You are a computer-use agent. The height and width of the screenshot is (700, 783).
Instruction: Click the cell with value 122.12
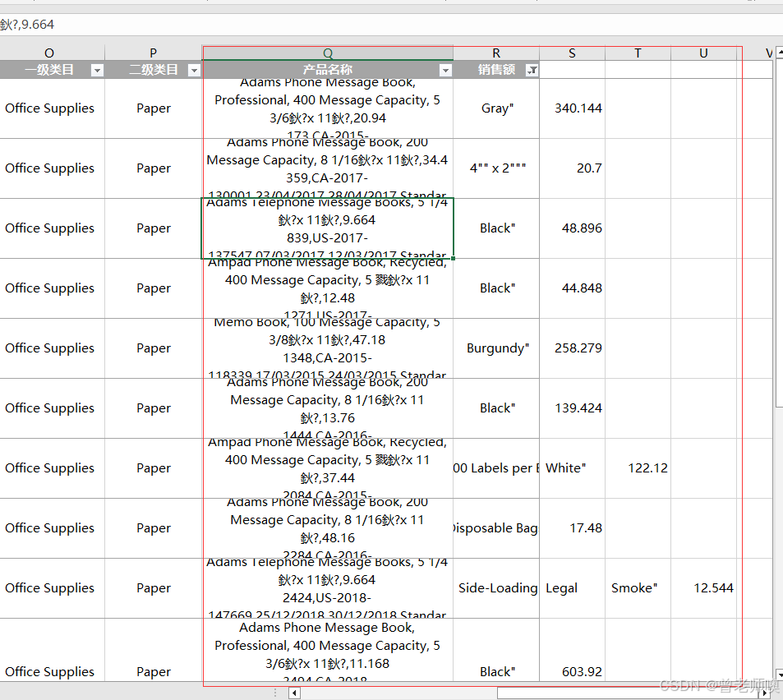pyautogui.click(x=638, y=467)
